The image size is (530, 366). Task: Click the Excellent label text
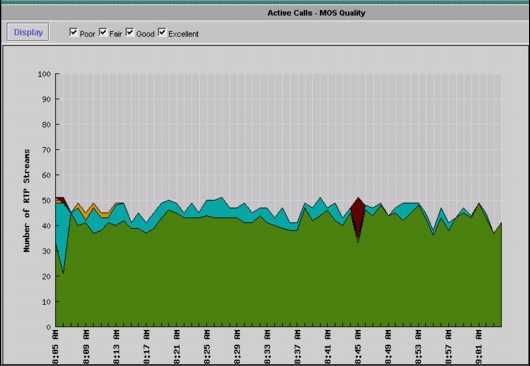pyautogui.click(x=184, y=34)
